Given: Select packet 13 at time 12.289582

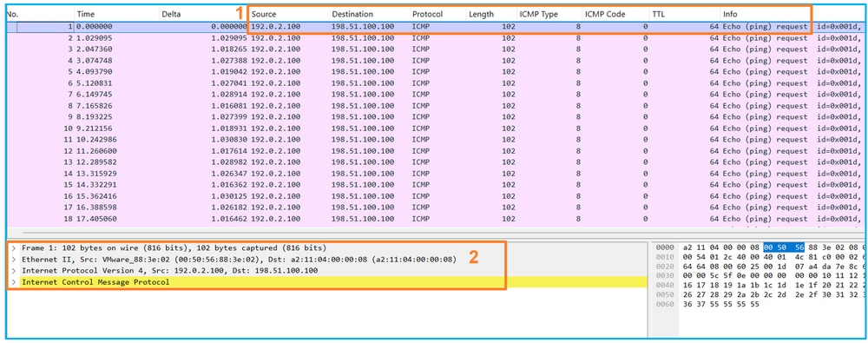Looking at the screenshot, I should (437, 162).
